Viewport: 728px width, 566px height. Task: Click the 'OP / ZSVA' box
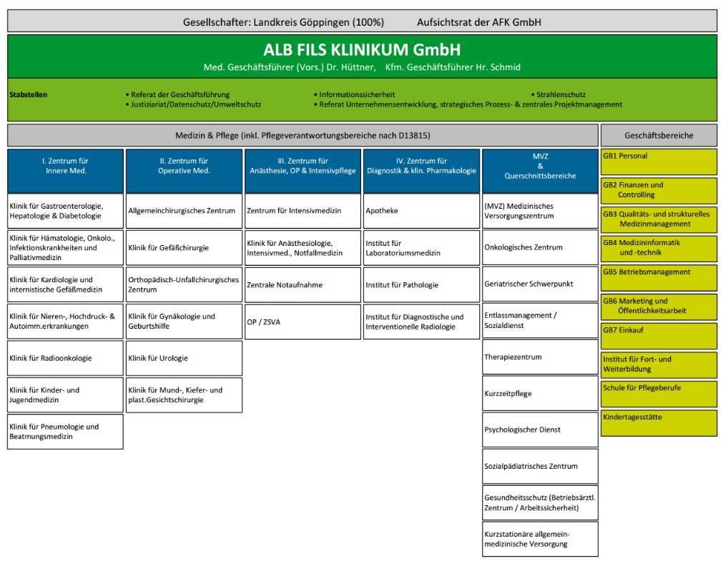302,322
